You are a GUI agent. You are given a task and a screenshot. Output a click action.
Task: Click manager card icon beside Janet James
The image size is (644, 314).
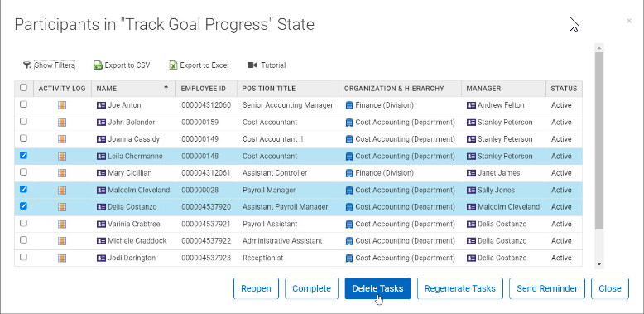click(x=471, y=173)
